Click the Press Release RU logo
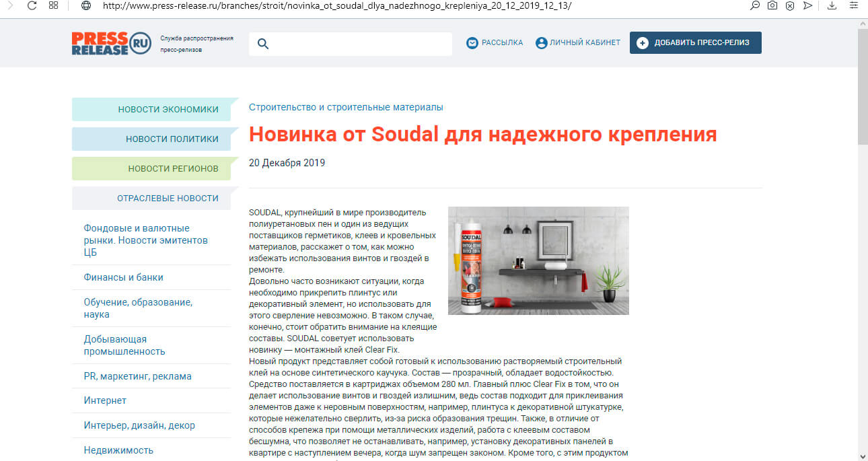This screenshot has width=868, height=461. [112, 43]
